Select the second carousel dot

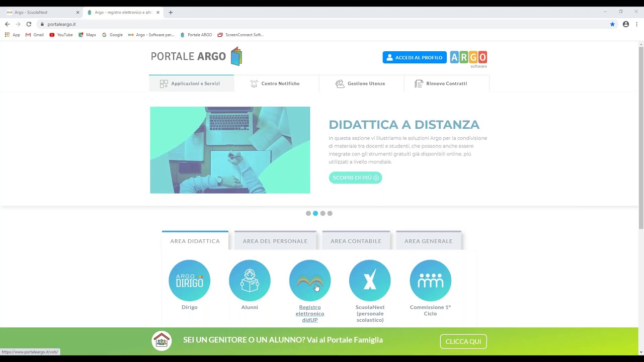tap(315, 213)
